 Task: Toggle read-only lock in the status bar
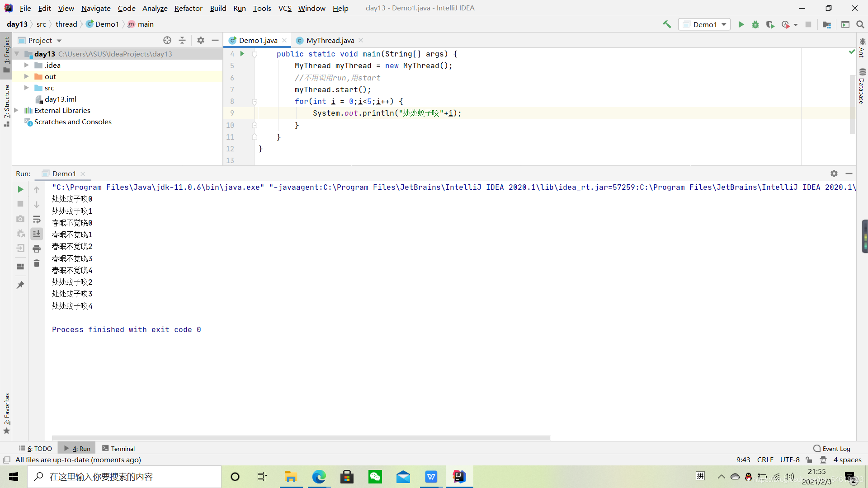pyautogui.click(x=809, y=460)
